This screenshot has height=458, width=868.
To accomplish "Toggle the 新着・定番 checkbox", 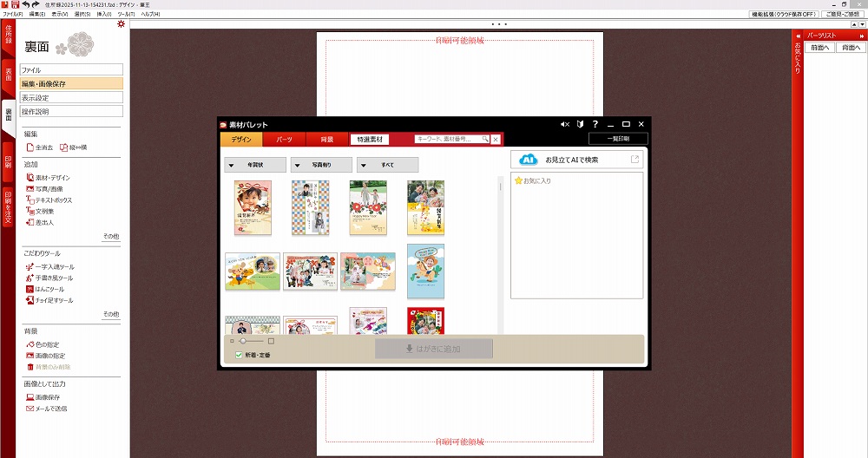I will click(x=240, y=355).
